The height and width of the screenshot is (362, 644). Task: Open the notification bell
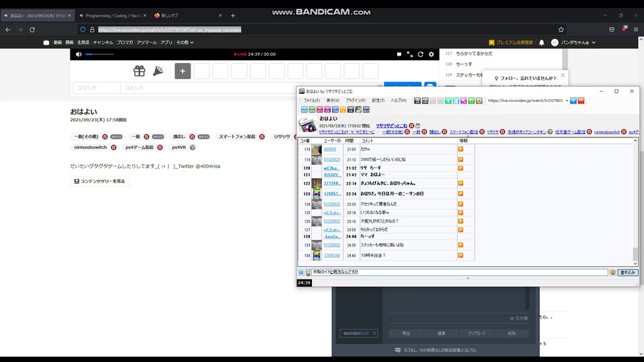[541, 42]
